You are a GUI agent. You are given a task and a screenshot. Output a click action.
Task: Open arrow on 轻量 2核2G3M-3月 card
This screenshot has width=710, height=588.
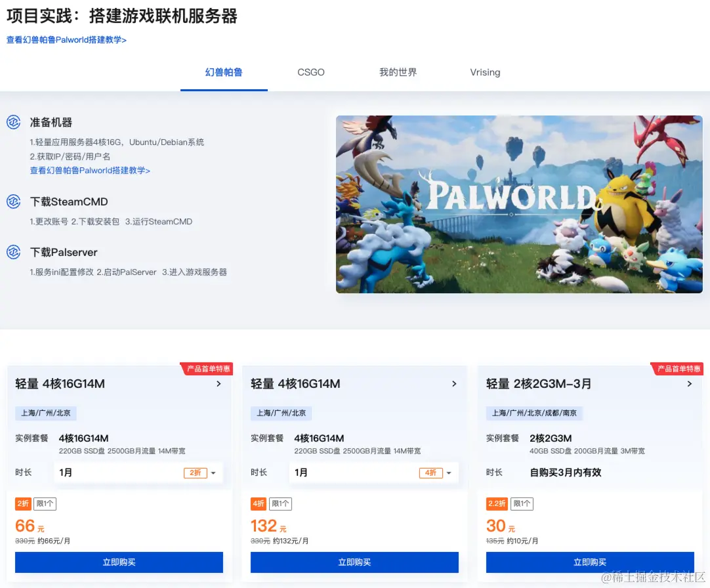tap(690, 384)
